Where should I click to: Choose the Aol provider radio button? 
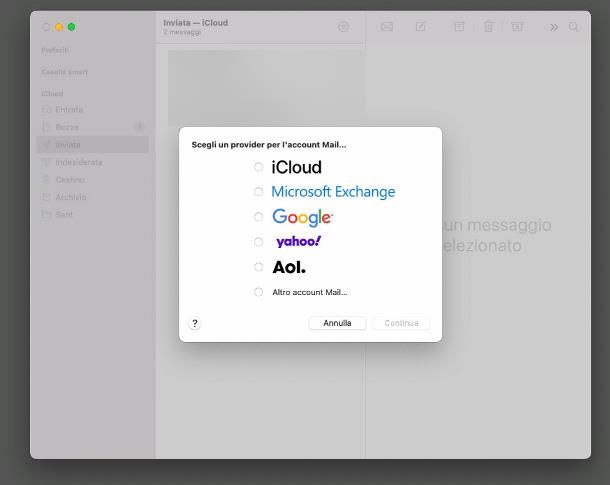(x=258, y=267)
